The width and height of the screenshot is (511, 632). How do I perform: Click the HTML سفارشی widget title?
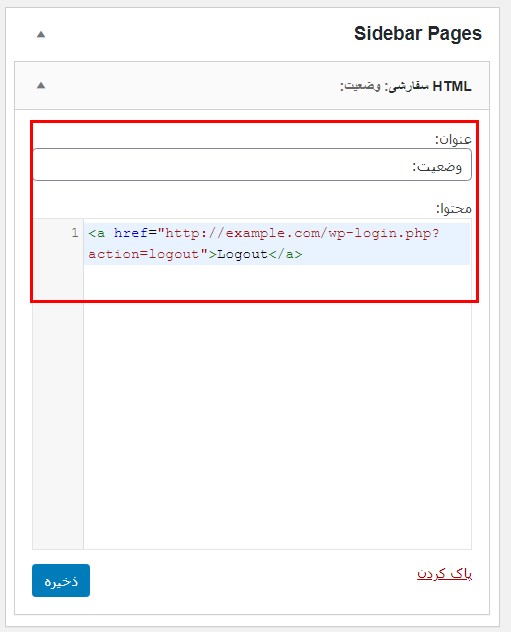(x=405, y=86)
